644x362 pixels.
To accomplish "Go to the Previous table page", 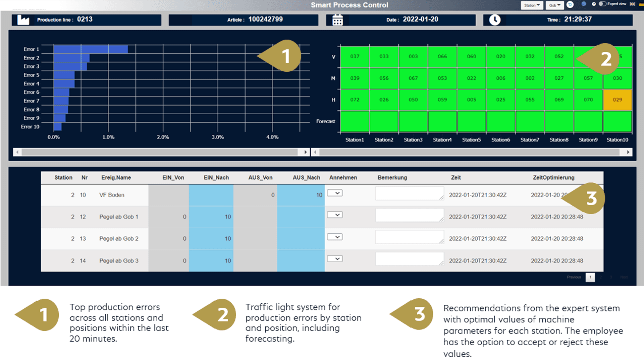I will [x=574, y=277].
